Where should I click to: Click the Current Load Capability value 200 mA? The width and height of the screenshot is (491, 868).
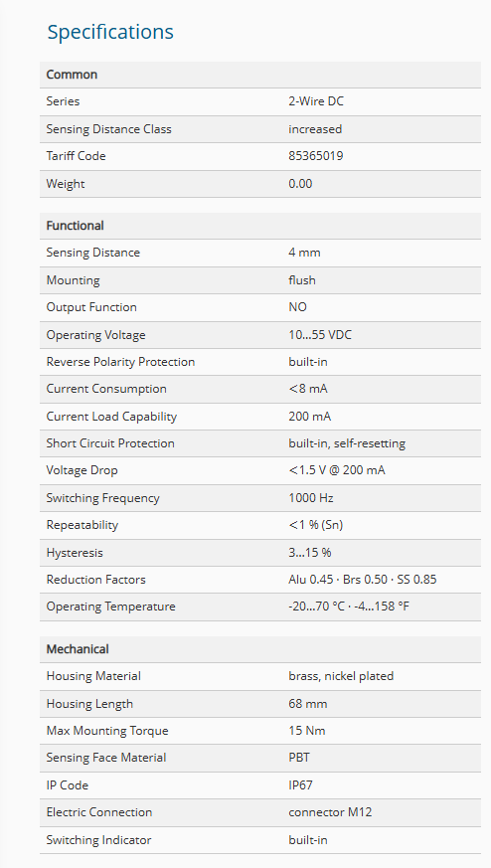309,417
